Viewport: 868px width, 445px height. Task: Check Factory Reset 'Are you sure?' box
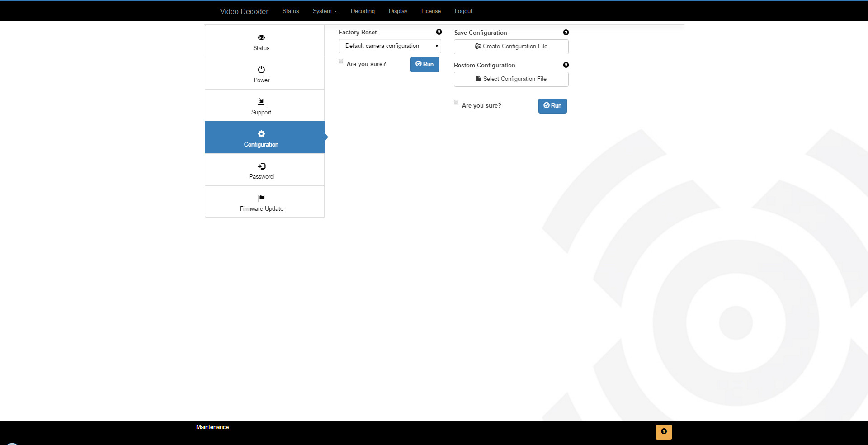point(341,62)
